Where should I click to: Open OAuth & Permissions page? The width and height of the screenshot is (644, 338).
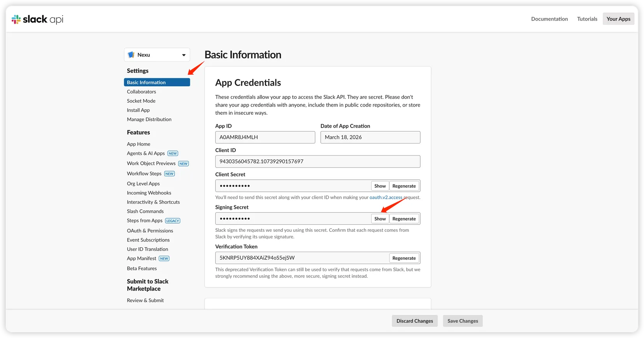pos(150,231)
